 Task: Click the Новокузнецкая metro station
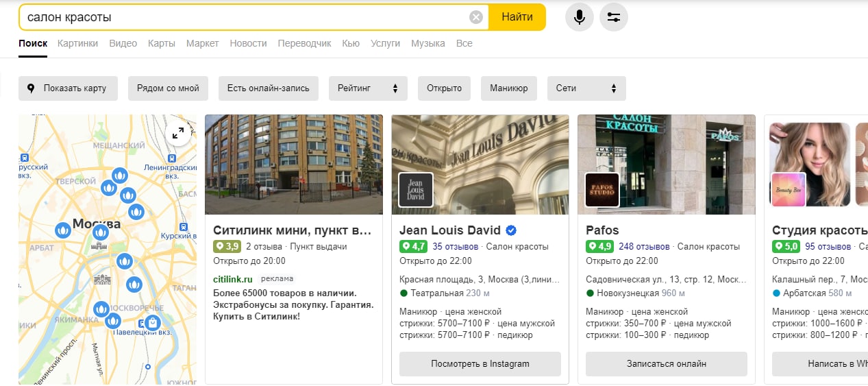pos(628,293)
